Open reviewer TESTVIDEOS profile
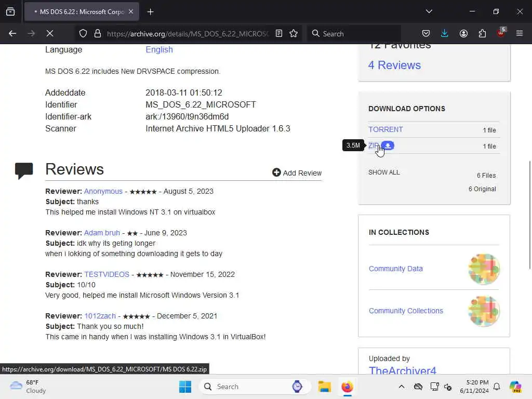This screenshot has width=532, height=399. [x=107, y=274]
